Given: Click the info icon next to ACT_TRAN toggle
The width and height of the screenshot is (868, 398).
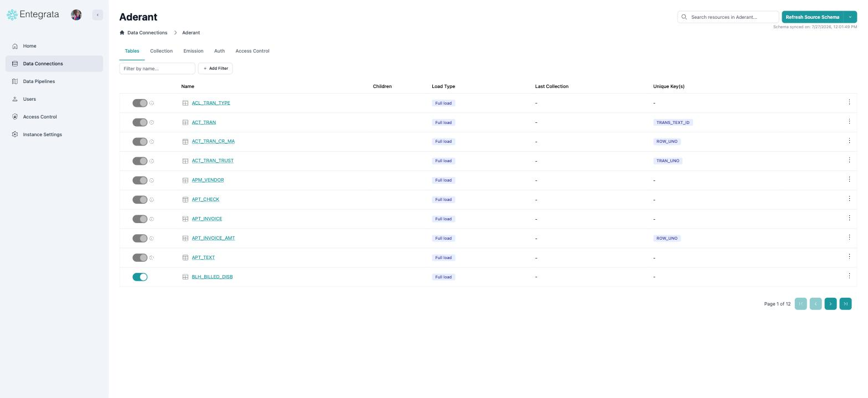Looking at the screenshot, I should point(152,122).
